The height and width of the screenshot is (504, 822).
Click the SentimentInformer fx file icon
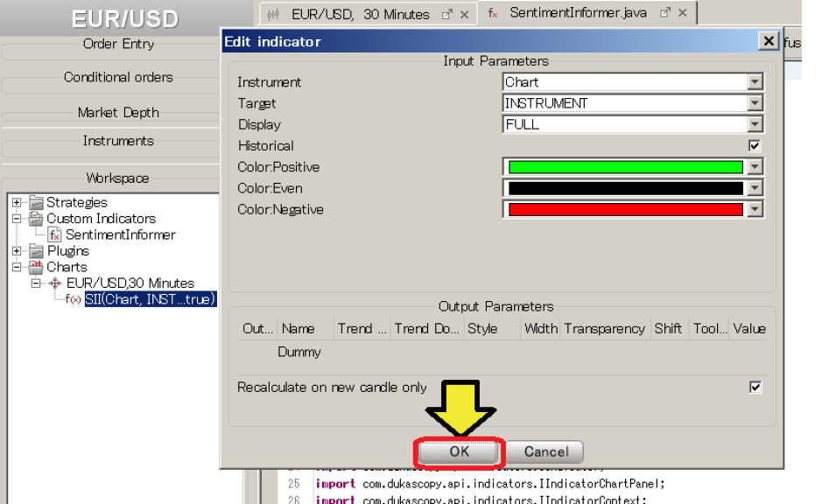coord(54,234)
